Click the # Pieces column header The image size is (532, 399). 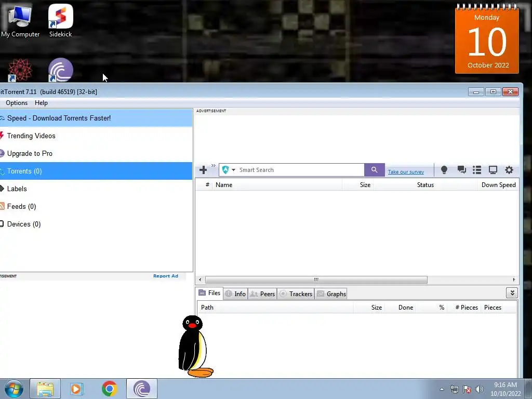click(x=464, y=308)
